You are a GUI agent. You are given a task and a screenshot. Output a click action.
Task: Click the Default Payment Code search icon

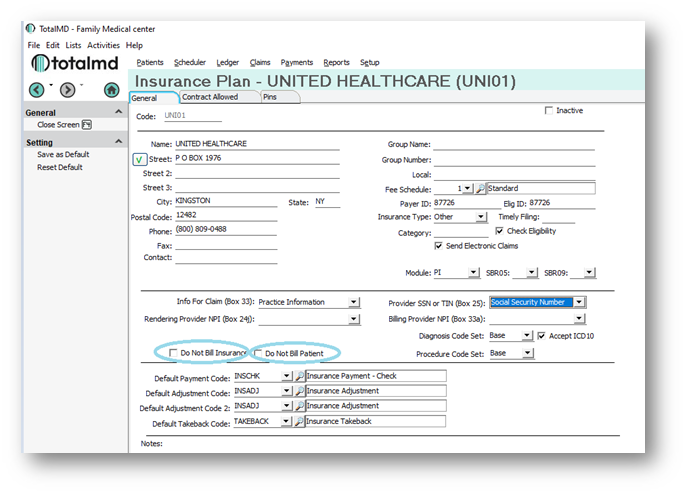300,377
